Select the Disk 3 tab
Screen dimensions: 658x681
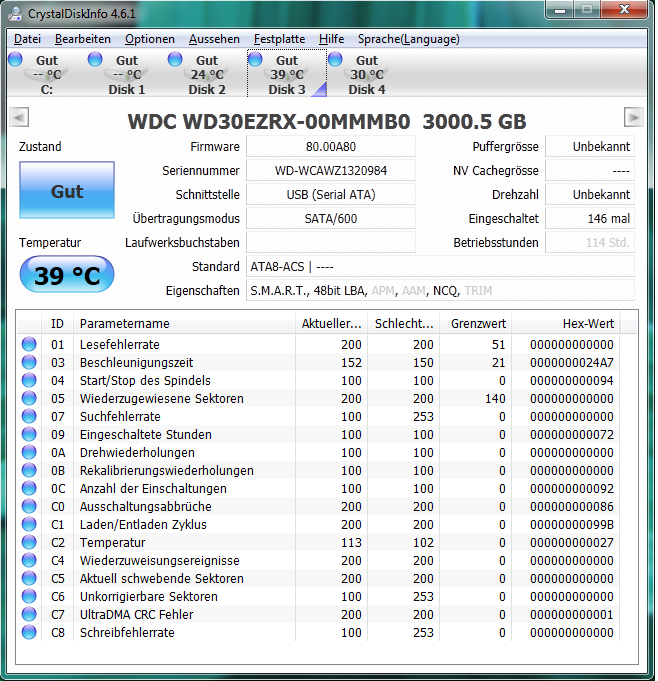(287, 73)
